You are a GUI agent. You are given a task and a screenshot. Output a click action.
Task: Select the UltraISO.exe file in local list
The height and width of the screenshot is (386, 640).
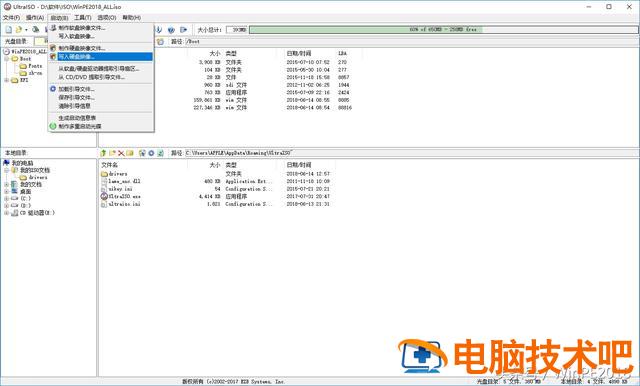point(121,196)
